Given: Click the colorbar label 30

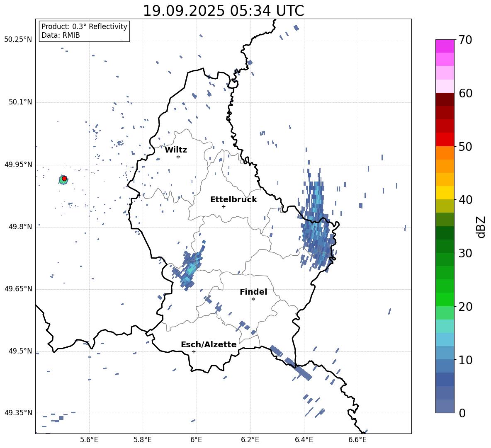Looking at the screenshot, I should [465, 253].
